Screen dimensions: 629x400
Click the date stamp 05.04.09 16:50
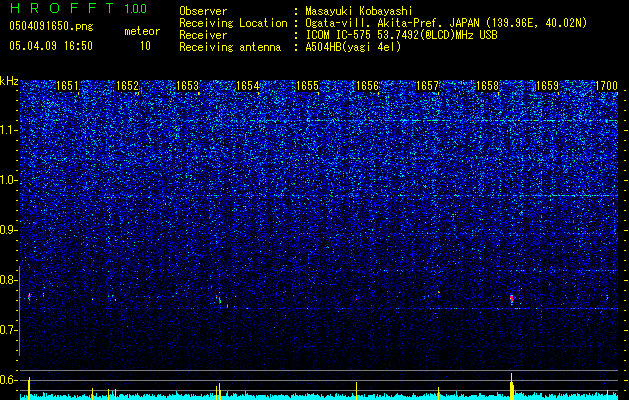51,46
